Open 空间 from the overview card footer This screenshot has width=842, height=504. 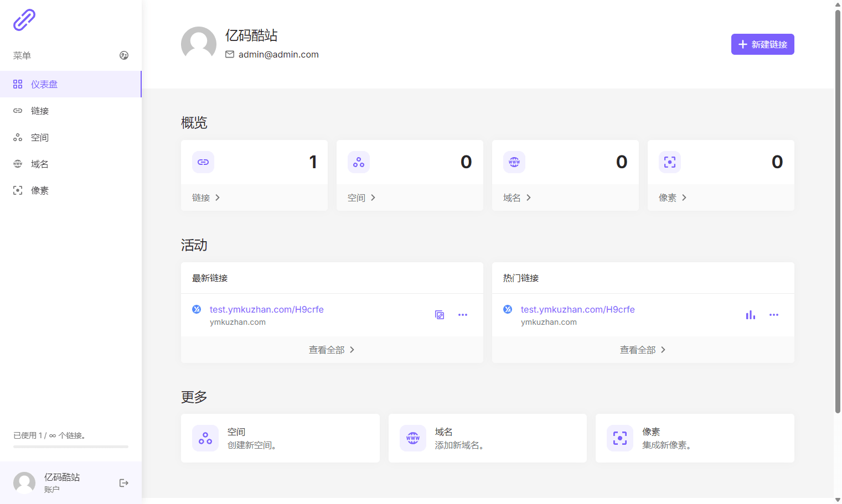(361, 198)
